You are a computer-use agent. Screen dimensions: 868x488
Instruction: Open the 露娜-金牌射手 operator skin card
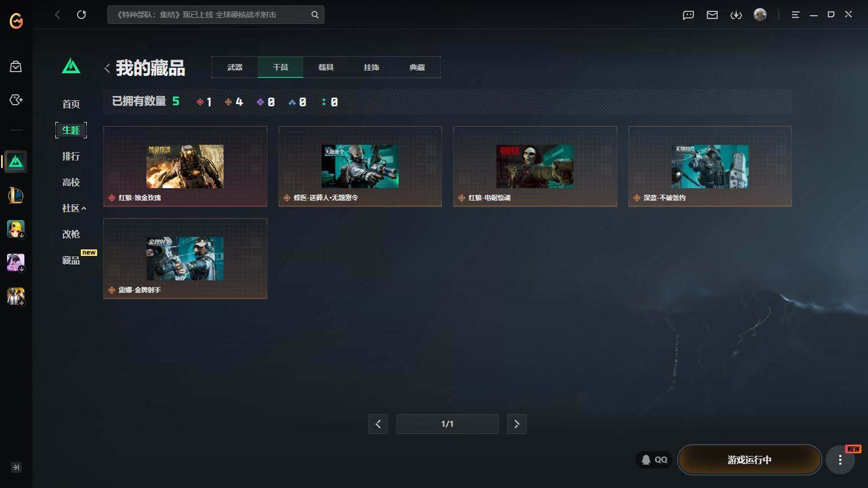(x=185, y=259)
